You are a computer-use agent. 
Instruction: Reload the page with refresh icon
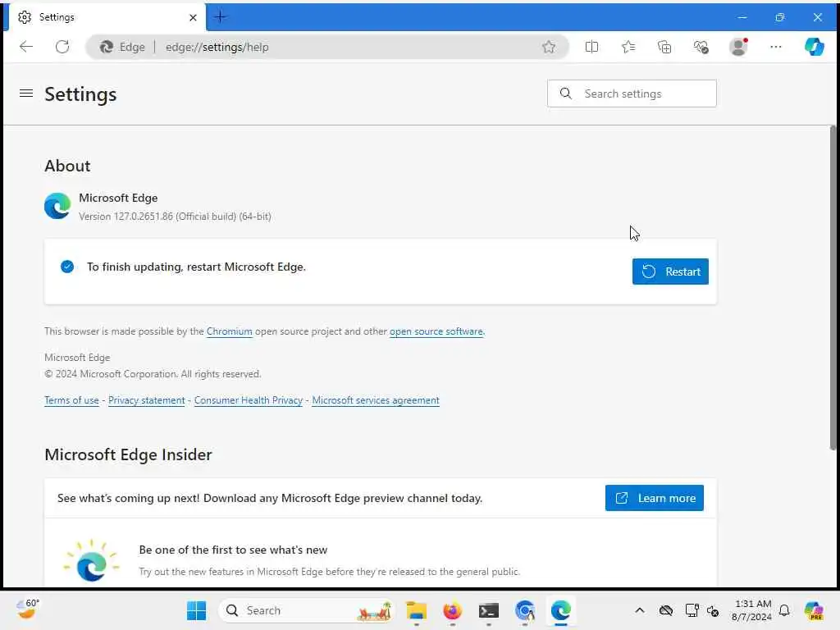(x=62, y=47)
